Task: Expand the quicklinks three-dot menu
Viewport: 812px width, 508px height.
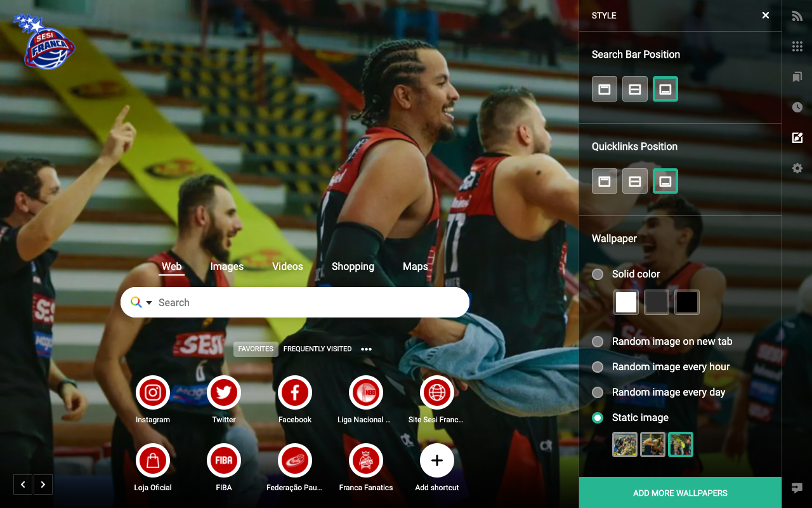Action: (x=366, y=349)
